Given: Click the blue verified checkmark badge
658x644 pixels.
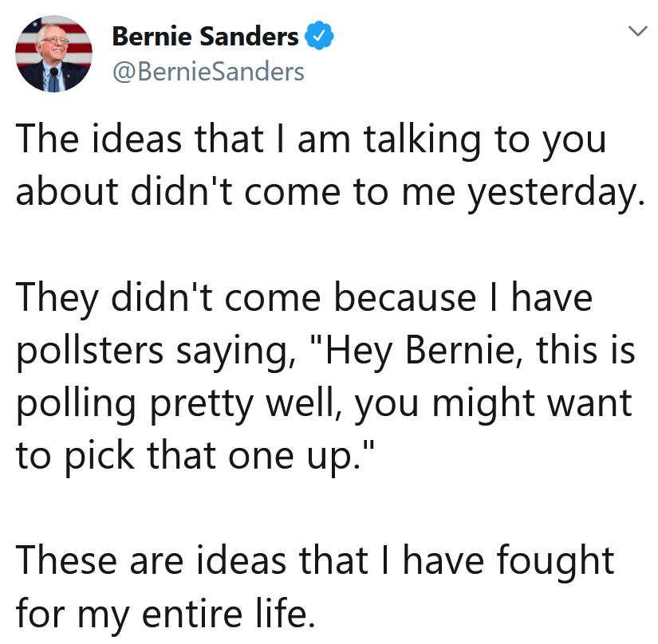Looking at the screenshot, I should (319, 36).
